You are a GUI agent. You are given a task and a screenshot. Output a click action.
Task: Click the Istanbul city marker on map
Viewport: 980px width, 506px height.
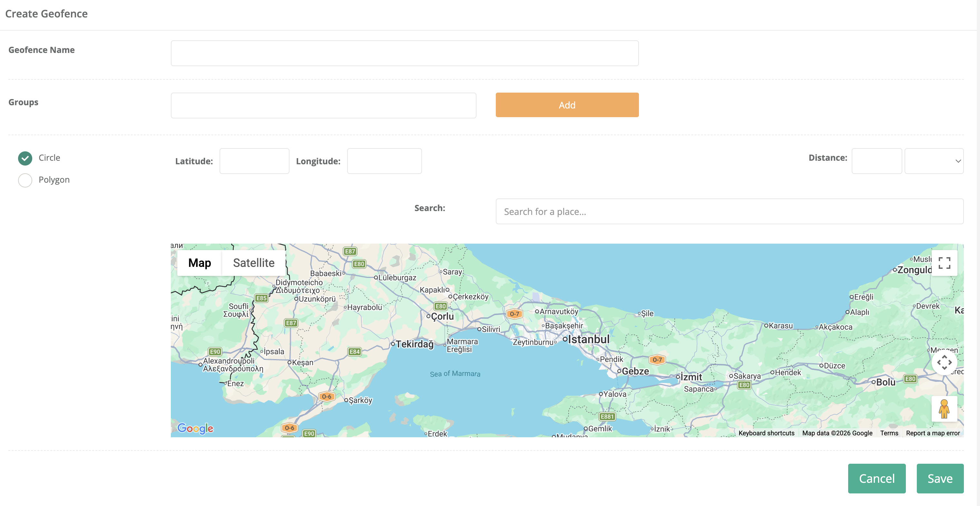pyautogui.click(x=565, y=339)
